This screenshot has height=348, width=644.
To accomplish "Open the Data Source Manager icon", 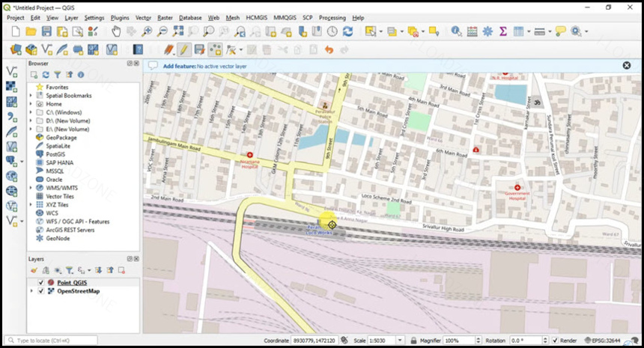I will [16, 50].
